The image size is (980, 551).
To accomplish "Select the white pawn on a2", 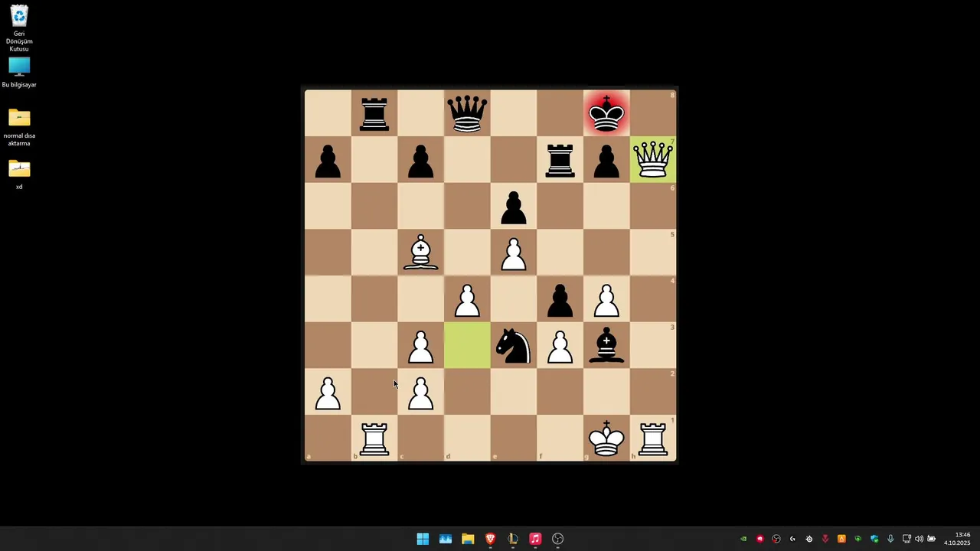I will point(328,393).
